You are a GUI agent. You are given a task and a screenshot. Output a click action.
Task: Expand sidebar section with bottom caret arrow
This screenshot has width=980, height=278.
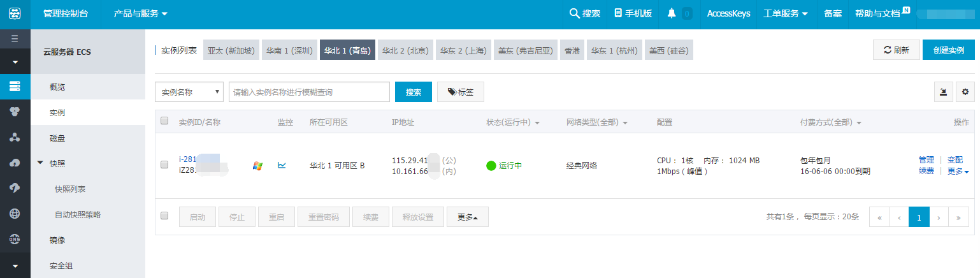15,265
